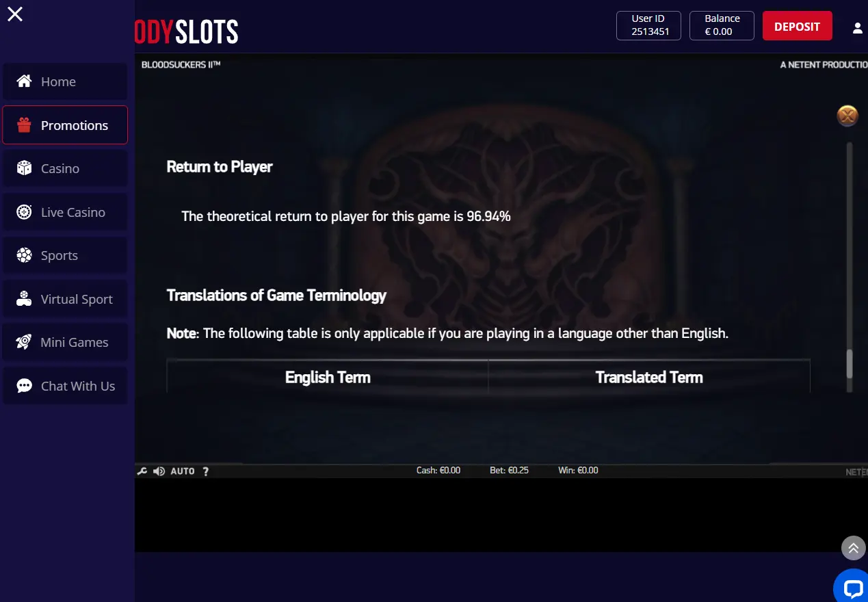
Task: Click the SLOTS site logo
Action: [187, 31]
